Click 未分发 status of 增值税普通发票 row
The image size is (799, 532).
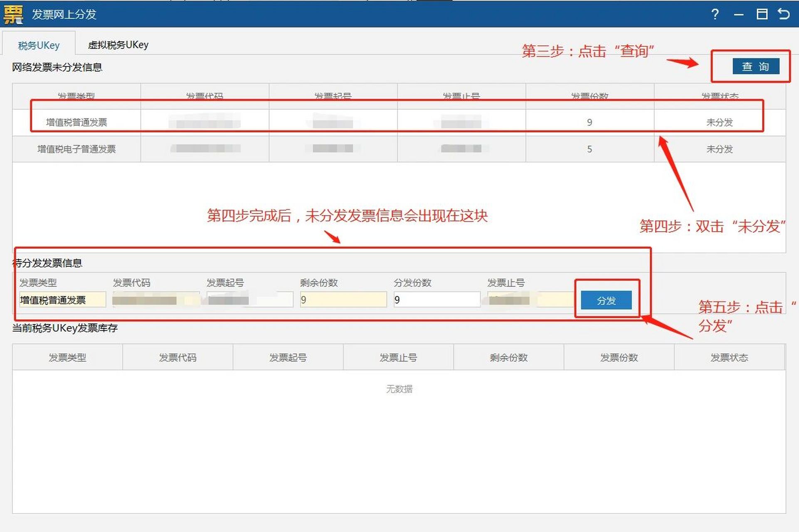tap(719, 122)
